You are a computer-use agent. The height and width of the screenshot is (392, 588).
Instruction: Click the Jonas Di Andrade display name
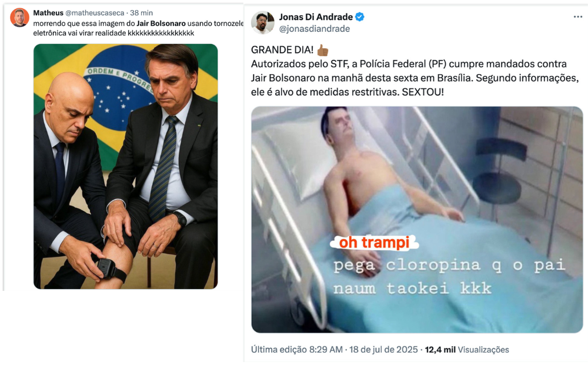316,17
